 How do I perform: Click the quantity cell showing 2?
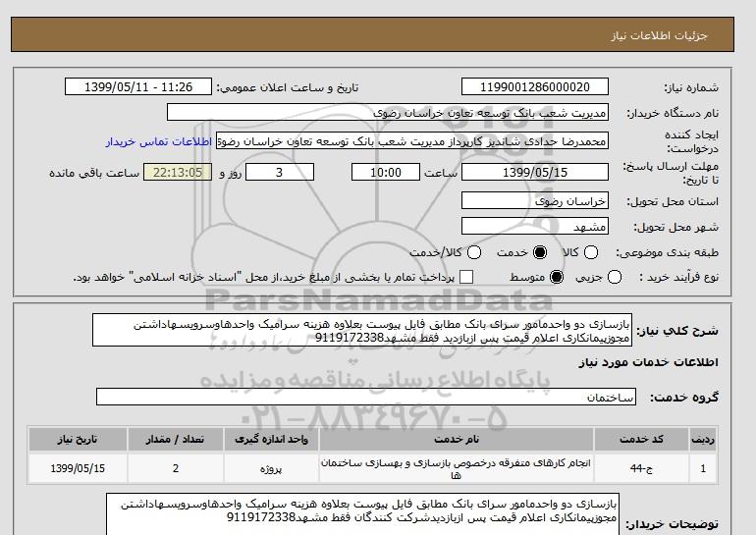175,468
